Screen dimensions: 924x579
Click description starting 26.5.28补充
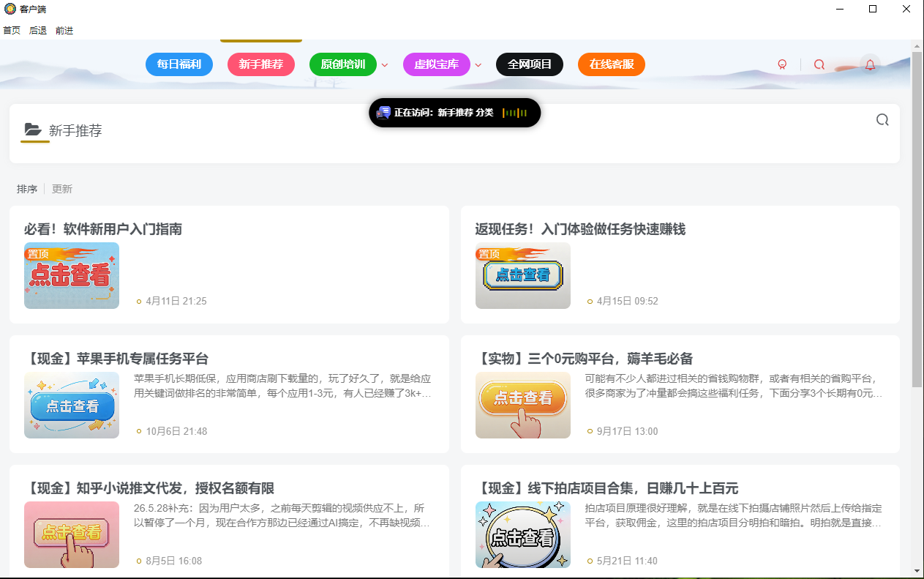[282, 515]
